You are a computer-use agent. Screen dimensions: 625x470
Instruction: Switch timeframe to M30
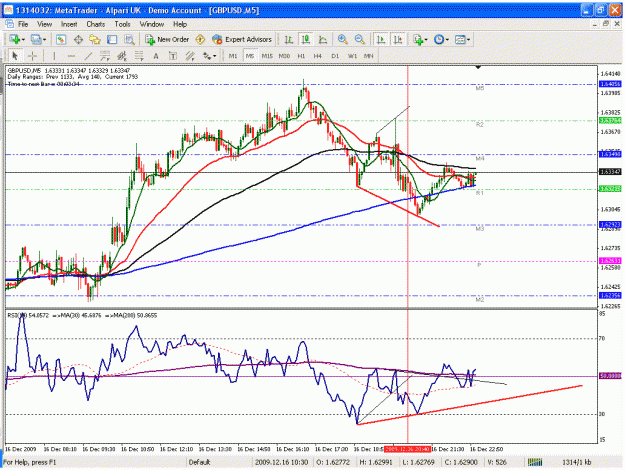point(284,56)
